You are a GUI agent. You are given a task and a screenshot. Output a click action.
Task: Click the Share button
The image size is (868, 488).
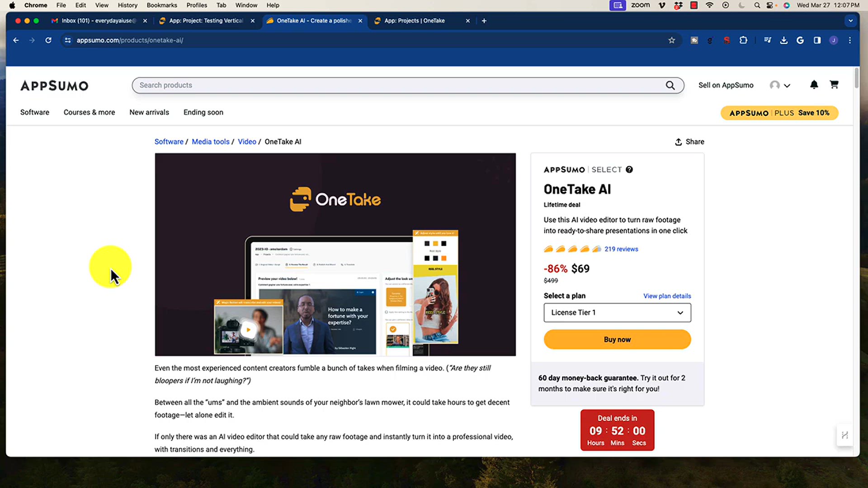tap(689, 142)
